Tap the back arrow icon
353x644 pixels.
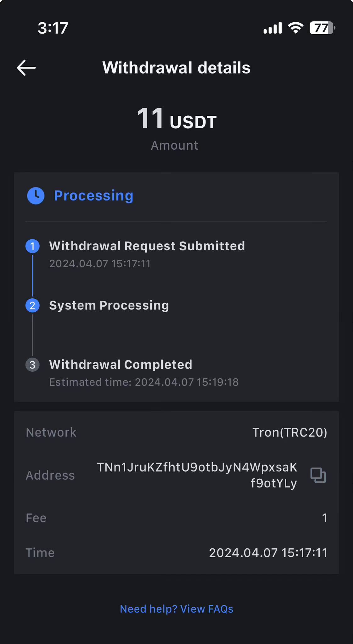[26, 68]
